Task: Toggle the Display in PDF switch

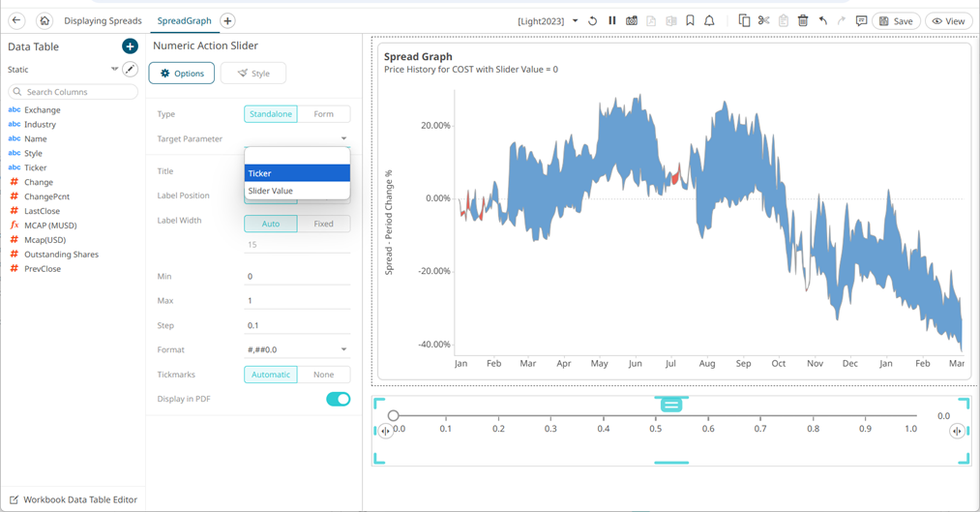Action: (x=338, y=400)
